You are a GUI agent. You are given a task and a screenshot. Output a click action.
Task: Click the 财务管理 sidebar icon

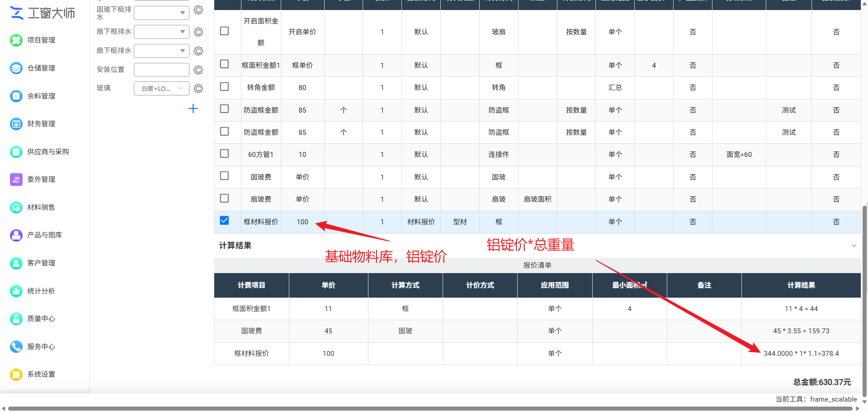[x=16, y=124]
